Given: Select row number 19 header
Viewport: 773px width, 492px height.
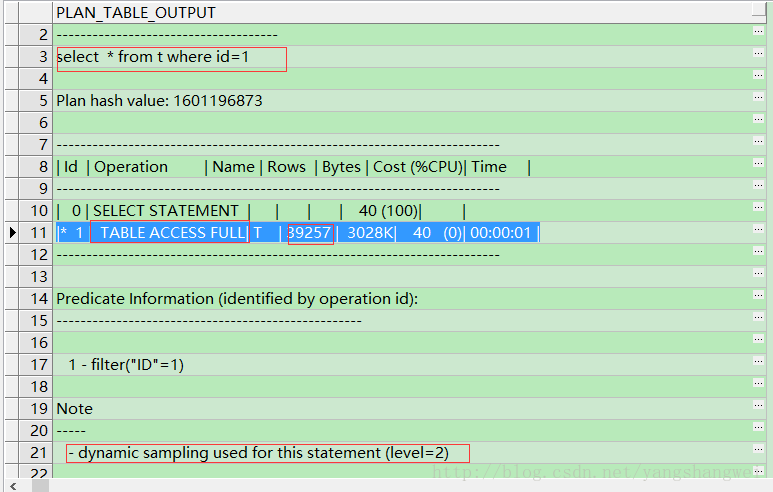Looking at the screenshot, I should point(35,409).
